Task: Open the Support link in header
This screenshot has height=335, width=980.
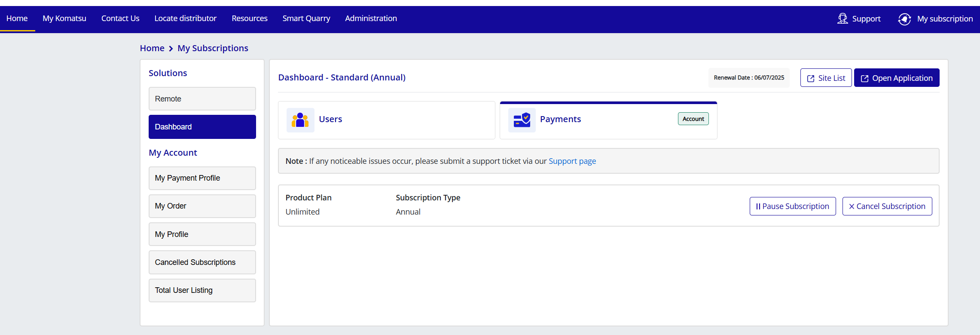Action: pyautogui.click(x=859, y=18)
